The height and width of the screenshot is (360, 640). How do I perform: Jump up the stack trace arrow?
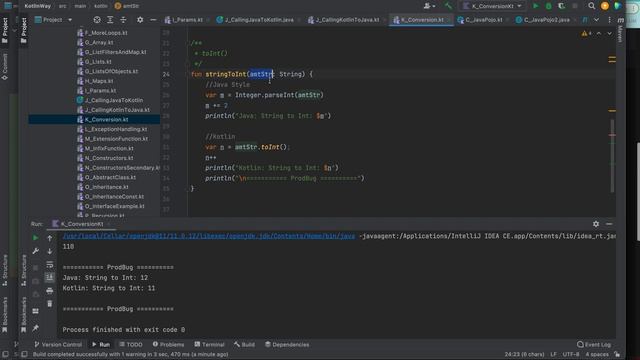49,238
